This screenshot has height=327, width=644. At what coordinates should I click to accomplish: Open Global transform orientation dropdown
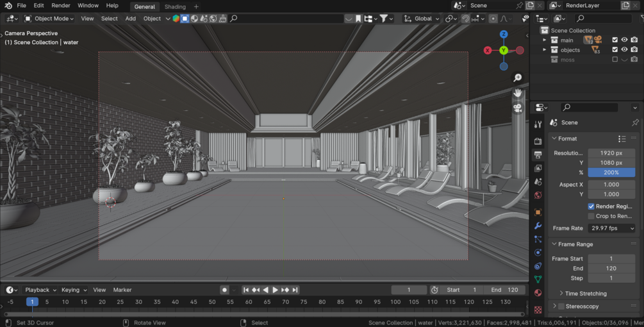[421, 19]
